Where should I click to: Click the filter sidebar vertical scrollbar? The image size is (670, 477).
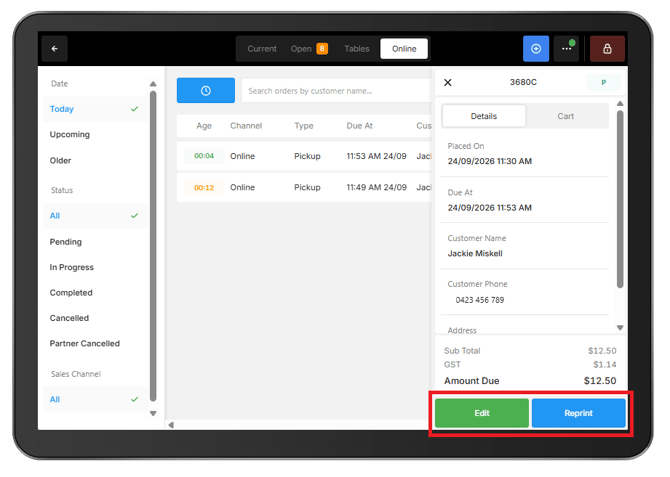click(153, 246)
